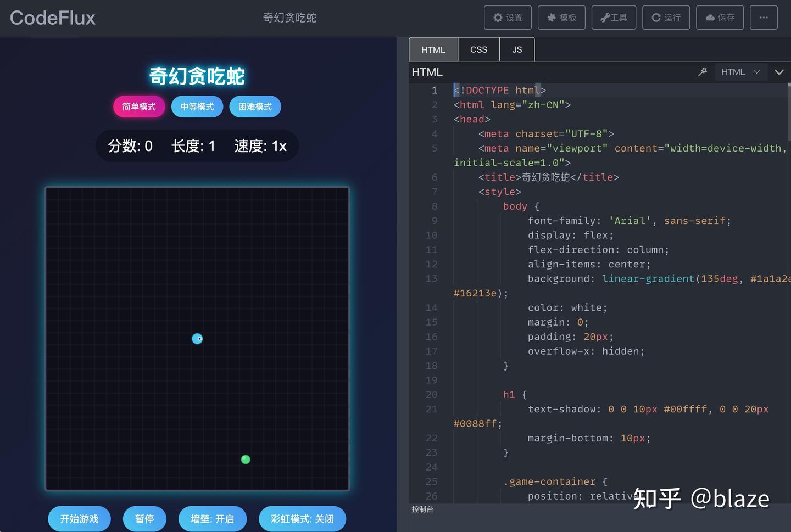Click the CodeFlux logo

coord(52,17)
